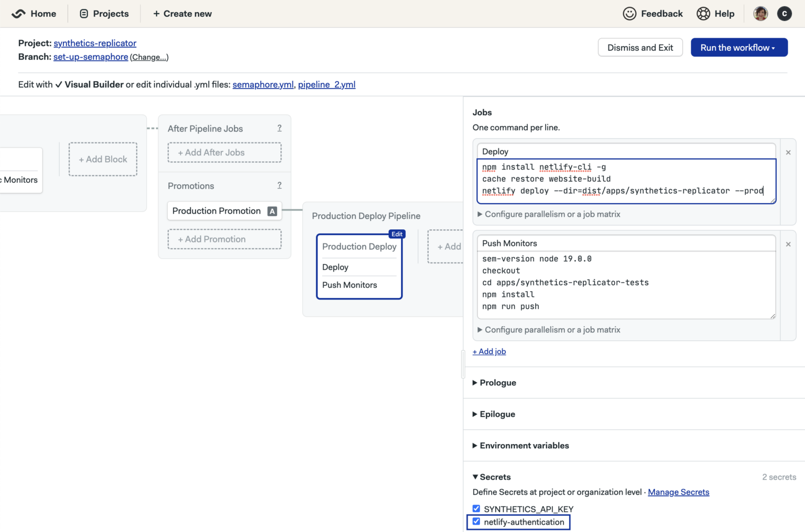Viewport: 805px width, 532px height.
Task: Disable the netlify-authentication secret
Action: tap(476, 521)
